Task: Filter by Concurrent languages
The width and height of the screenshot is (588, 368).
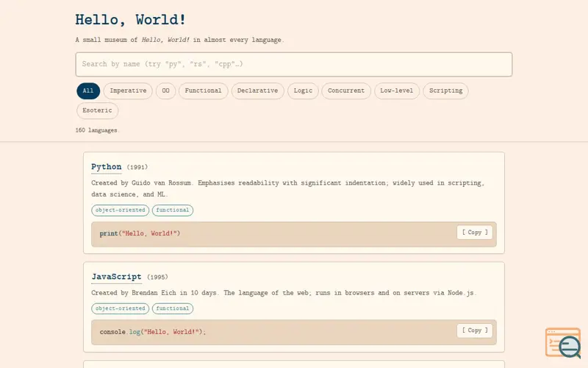Action: point(346,91)
